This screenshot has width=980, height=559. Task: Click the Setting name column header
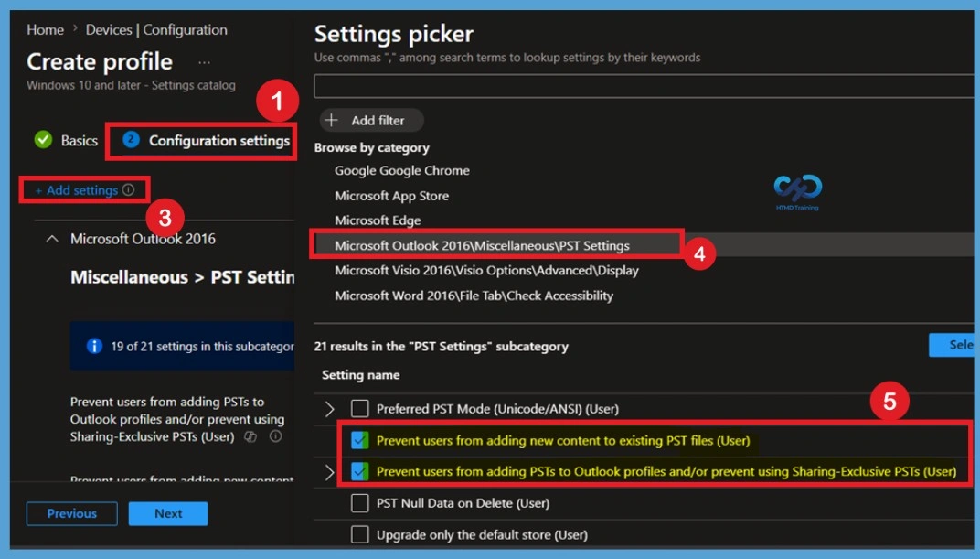[x=360, y=375]
